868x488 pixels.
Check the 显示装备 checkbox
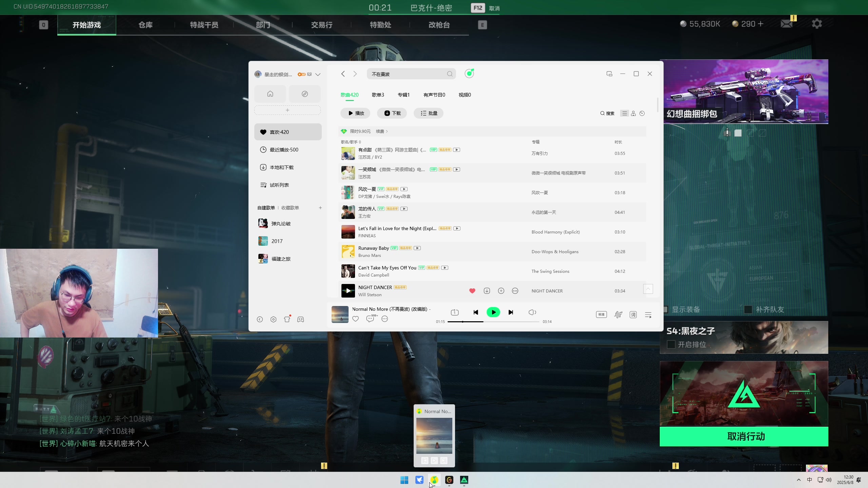click(665, 309)
